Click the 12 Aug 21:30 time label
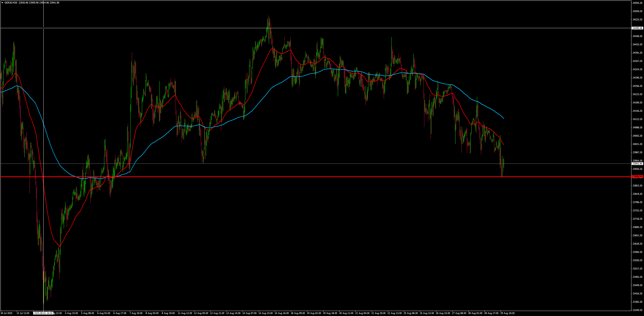644x316 pixels. tap(217, 313)
